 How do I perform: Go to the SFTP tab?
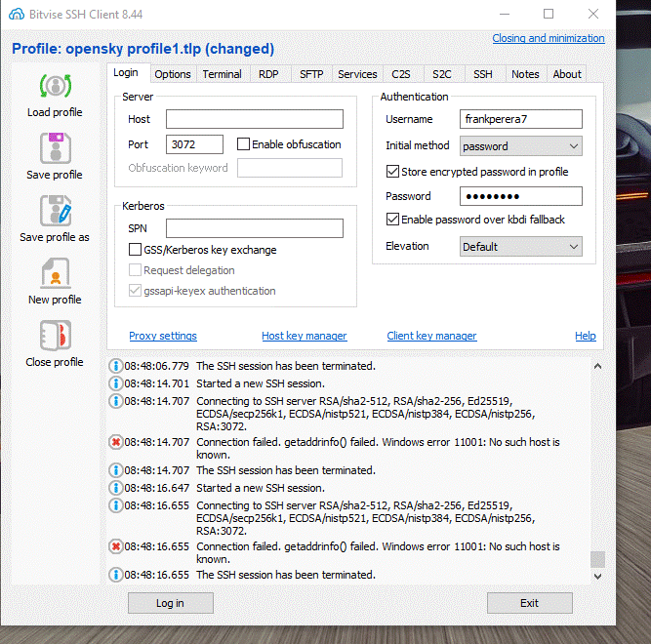point(311,74)
